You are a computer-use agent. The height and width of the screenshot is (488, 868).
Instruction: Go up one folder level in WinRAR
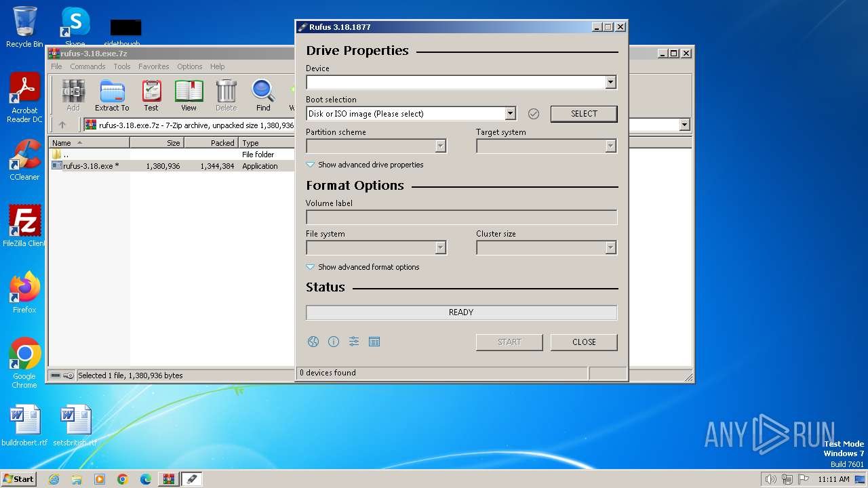(62, 125)
